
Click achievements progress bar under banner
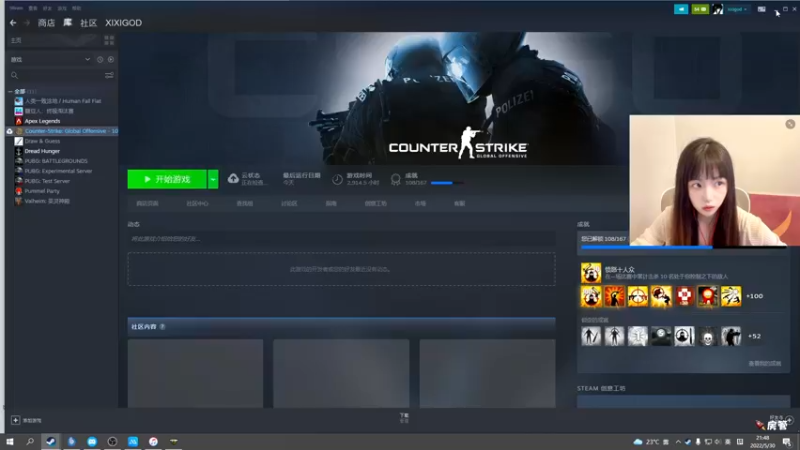pos(447,183)
